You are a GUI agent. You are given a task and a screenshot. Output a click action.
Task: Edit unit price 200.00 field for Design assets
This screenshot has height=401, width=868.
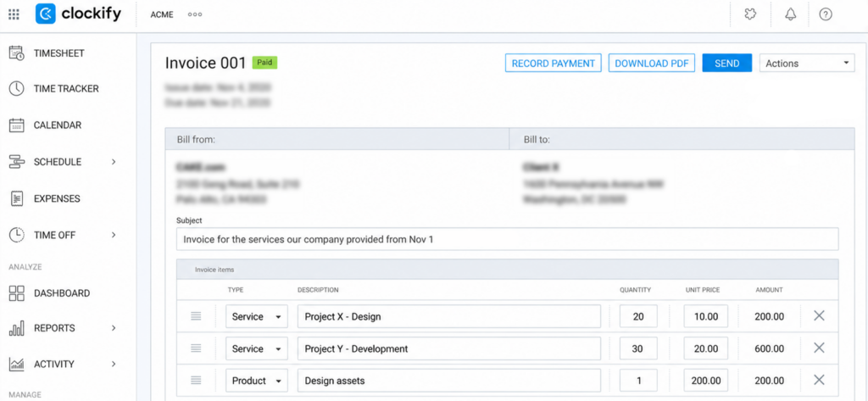point(706,381)
